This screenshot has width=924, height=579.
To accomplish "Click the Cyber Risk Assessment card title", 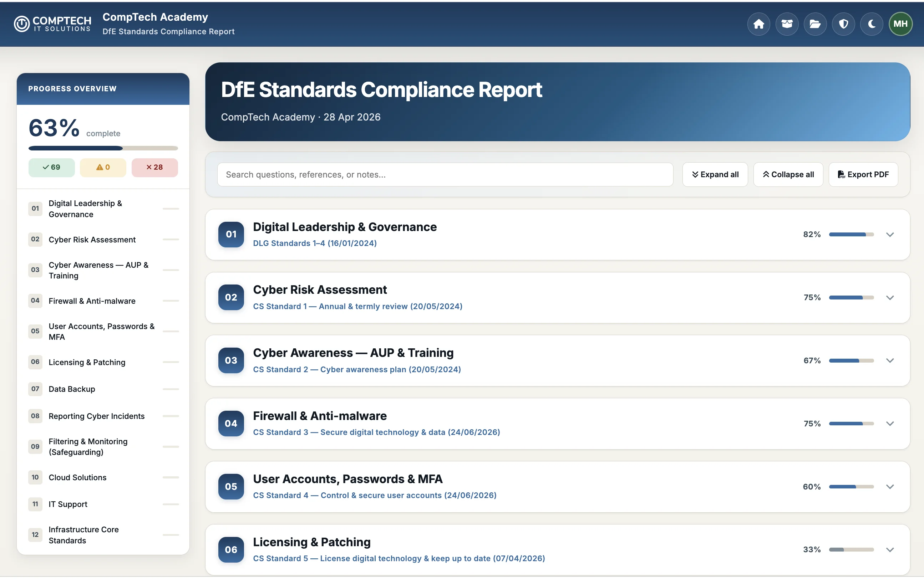I will click(320, 290).
